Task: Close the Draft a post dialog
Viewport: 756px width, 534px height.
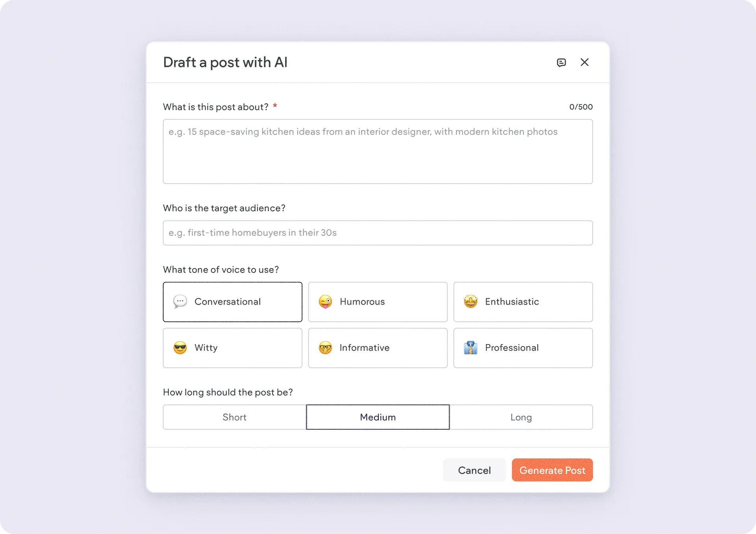Action: pyautogui.click(x=584, y=62)
